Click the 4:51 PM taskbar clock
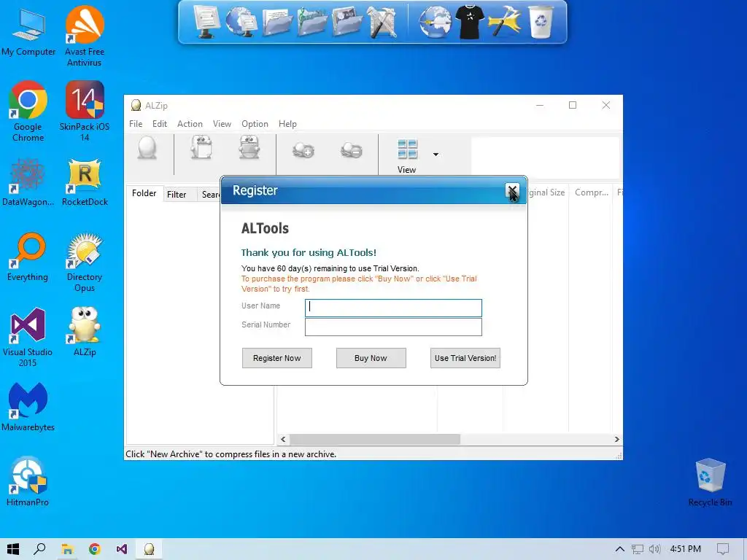The width and height of the screenshot is (747, 560). 685,549
